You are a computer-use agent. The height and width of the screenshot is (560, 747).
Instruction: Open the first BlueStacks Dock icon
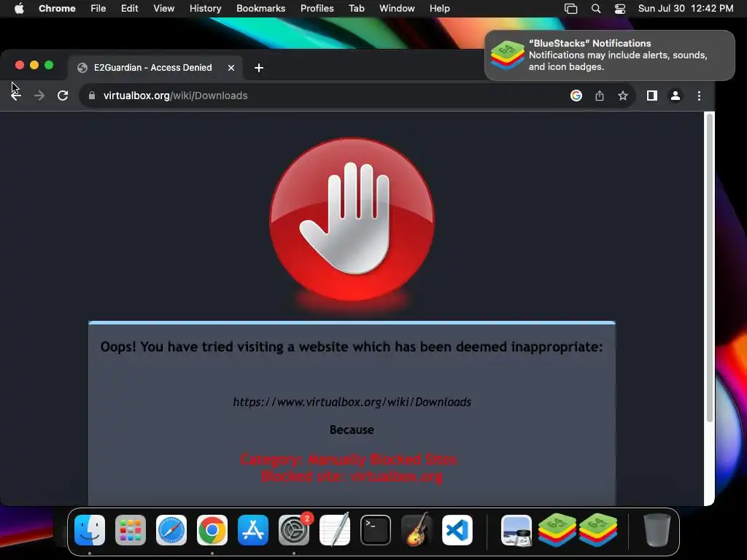tap(557, 530)
